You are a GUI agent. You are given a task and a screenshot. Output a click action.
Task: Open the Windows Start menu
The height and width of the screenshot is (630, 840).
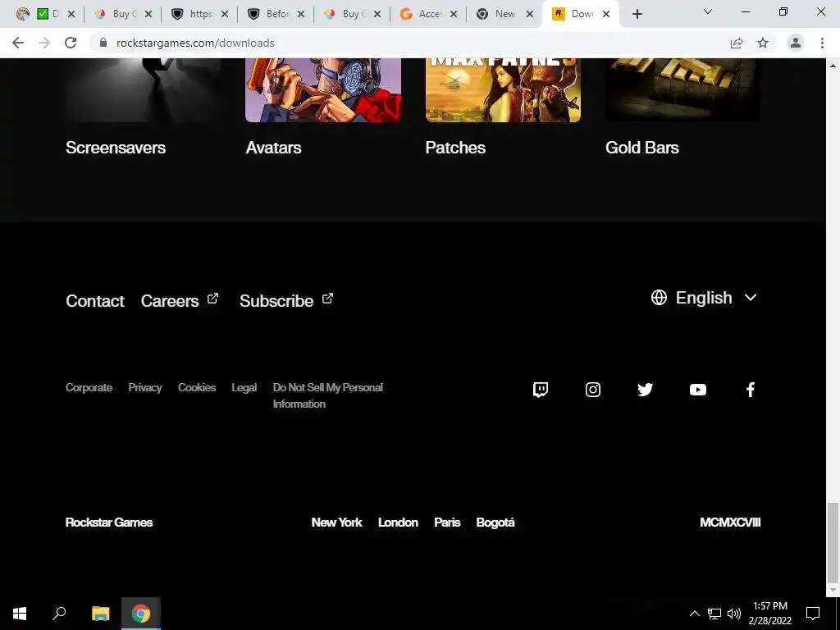coord(20,614)
